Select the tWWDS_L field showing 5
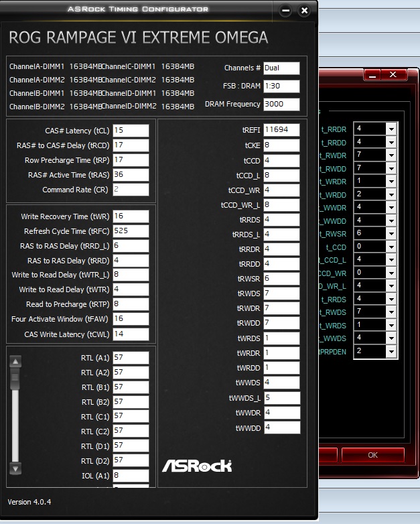Image resolution: width=420 pixels, height=524 pixels. tap(282, 397)
